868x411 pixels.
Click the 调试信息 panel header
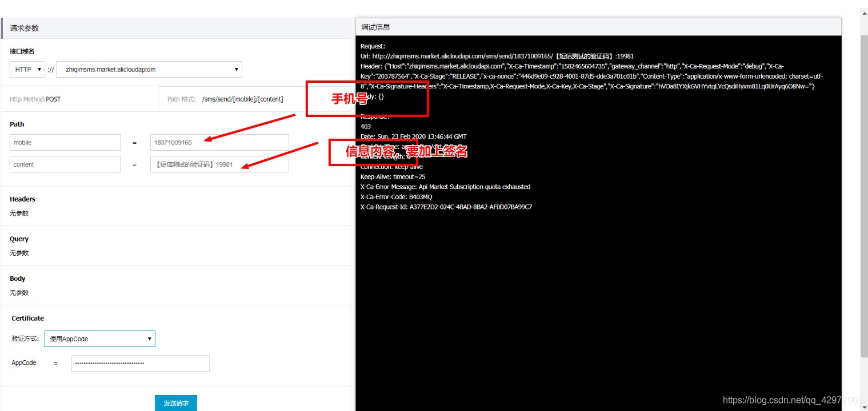point(598,27)
